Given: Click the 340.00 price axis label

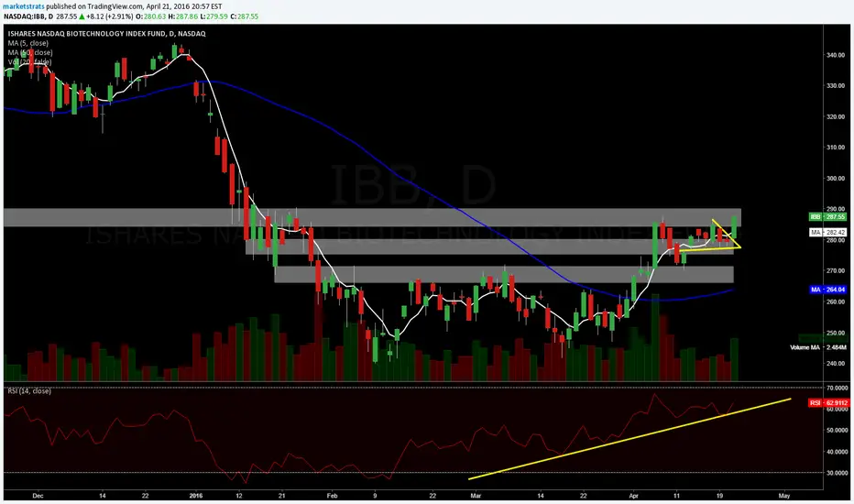Looking at the screenshot, I should (x=836, y=55).
